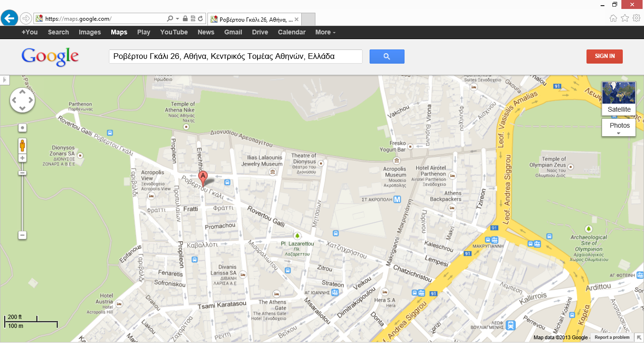Click the browser Back arrow button

click(x=9, y=18)
